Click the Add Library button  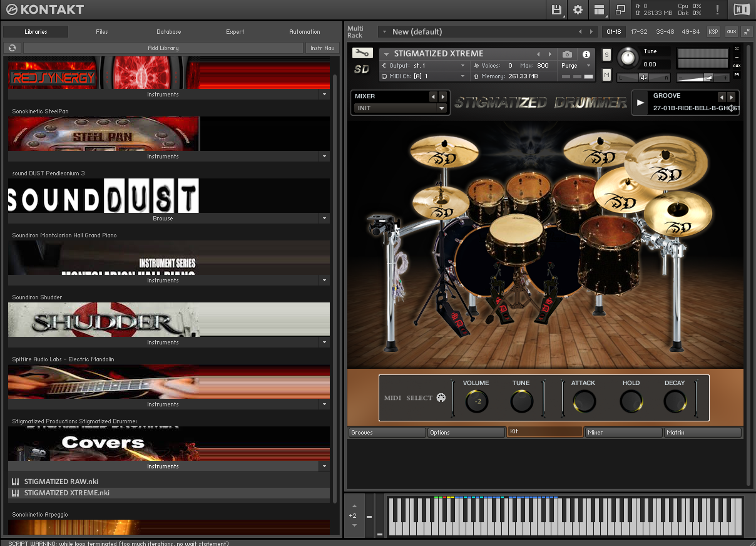[x=163, y=48]
